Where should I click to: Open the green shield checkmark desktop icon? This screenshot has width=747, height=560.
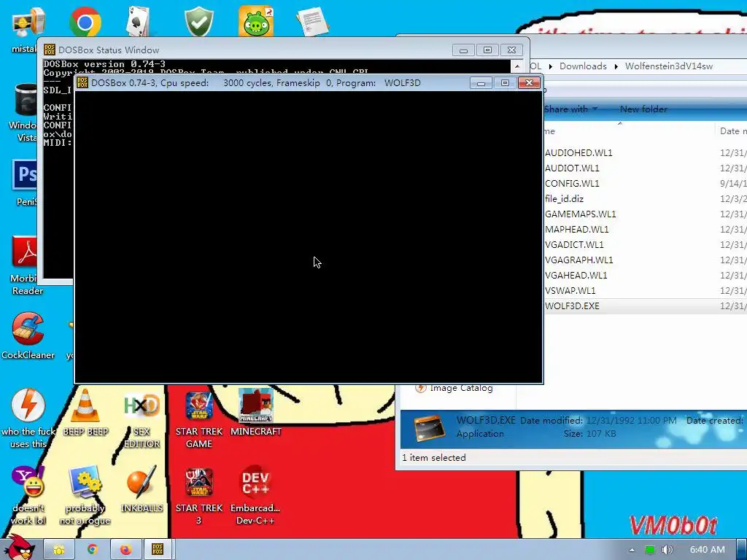coord(198,22)
